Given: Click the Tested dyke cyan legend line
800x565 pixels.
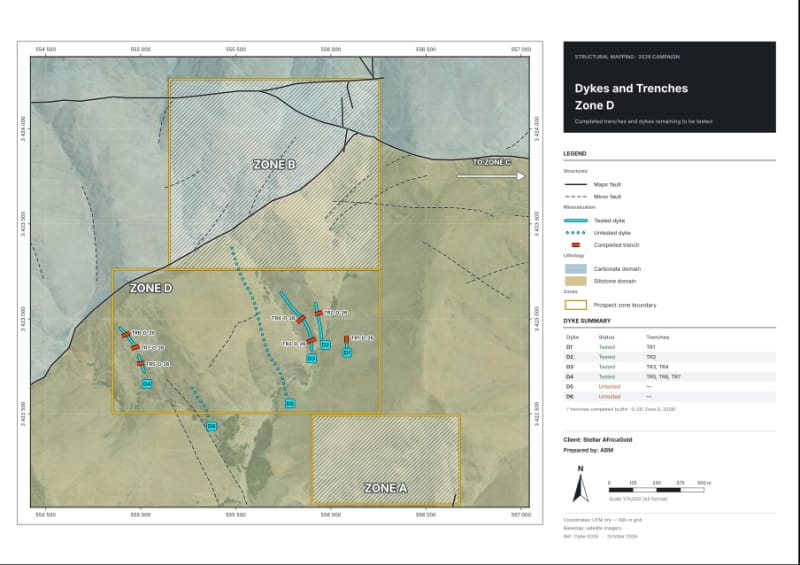Looking at the screenshot, I should pos(576,220).
